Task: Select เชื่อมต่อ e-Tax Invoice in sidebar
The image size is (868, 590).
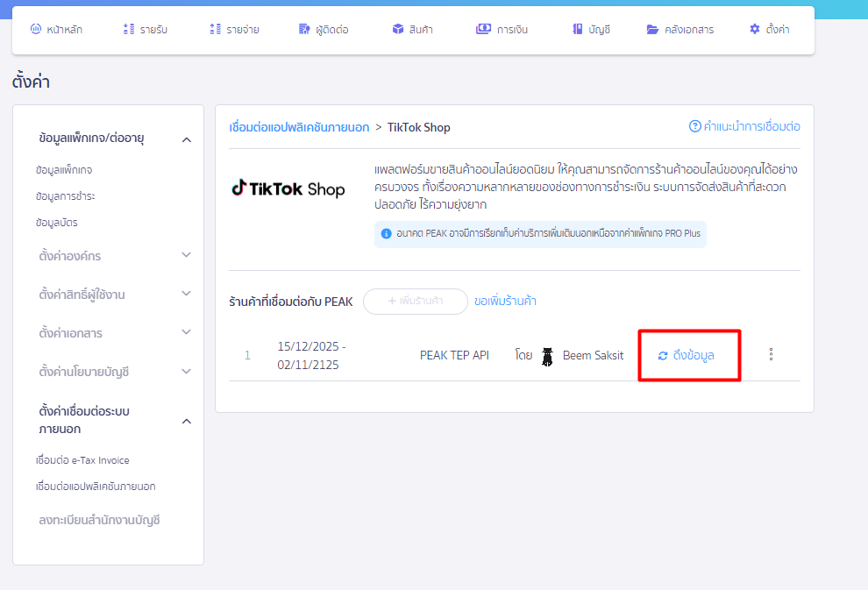Action: [x=82, y=460]
